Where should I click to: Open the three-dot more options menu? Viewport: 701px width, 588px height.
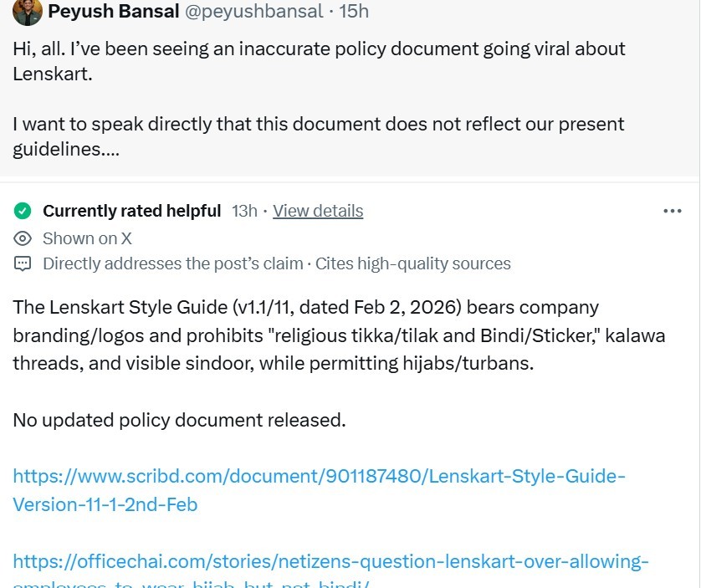click(x=672, y=211)
